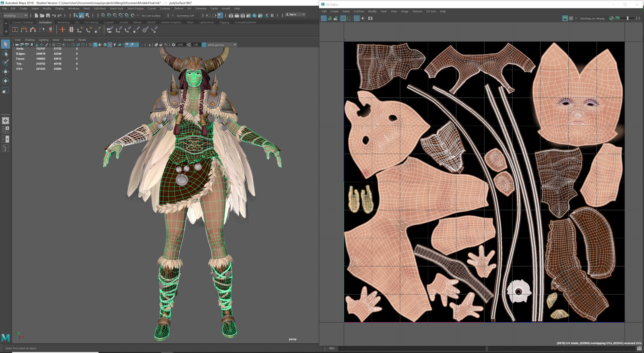
Task: Click the Playblast shelf icon
Action: pyautogui.click(x=15, y=29)
